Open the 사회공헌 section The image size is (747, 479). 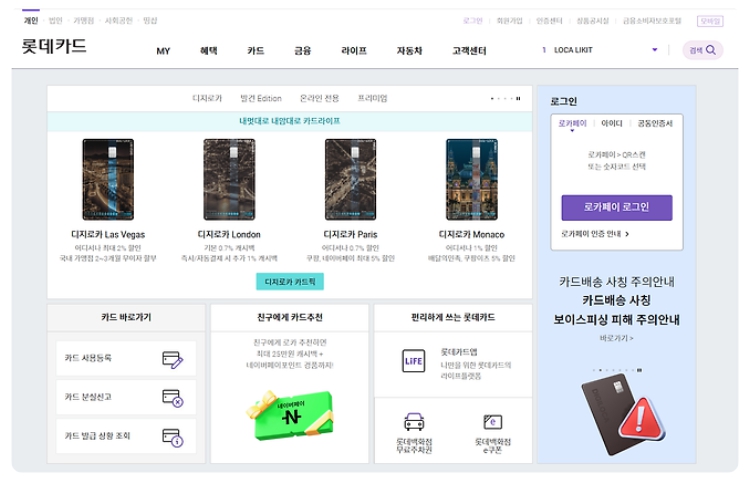click(119, 20)
